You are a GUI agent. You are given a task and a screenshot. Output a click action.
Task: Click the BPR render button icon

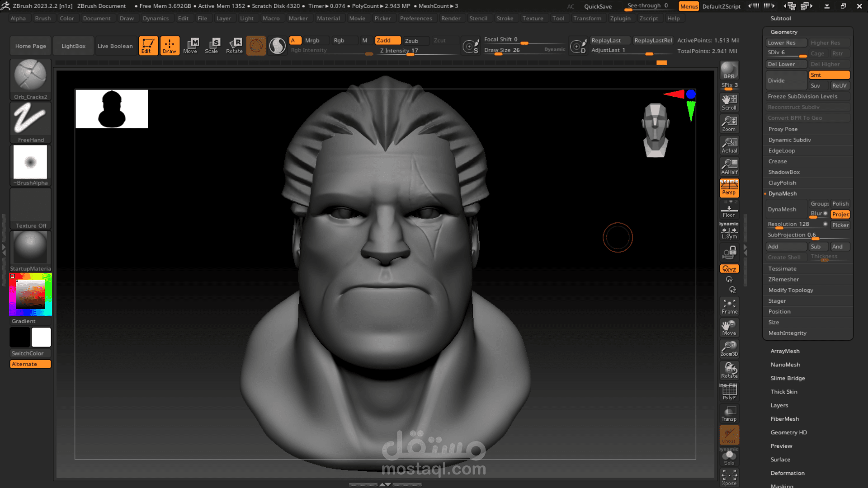pos(729,70)
